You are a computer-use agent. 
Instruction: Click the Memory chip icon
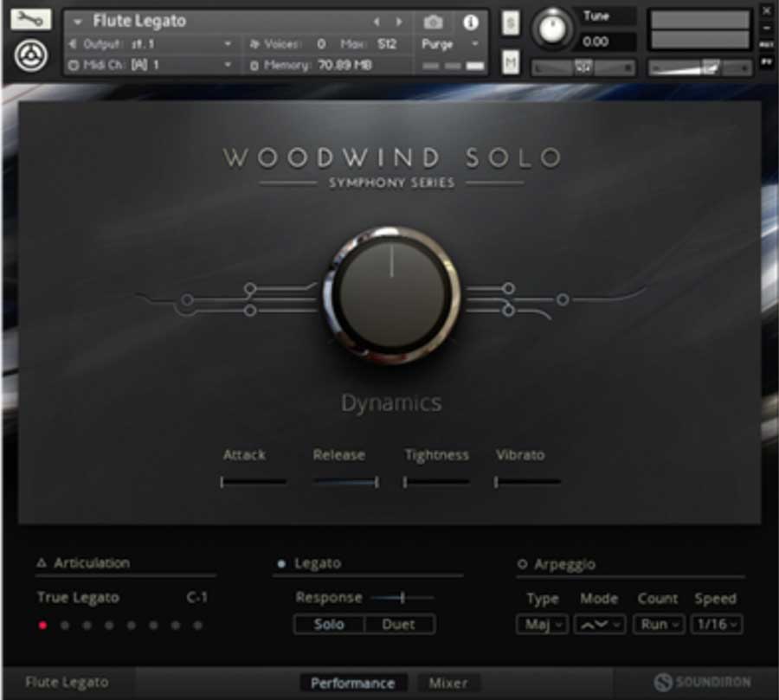254,66
